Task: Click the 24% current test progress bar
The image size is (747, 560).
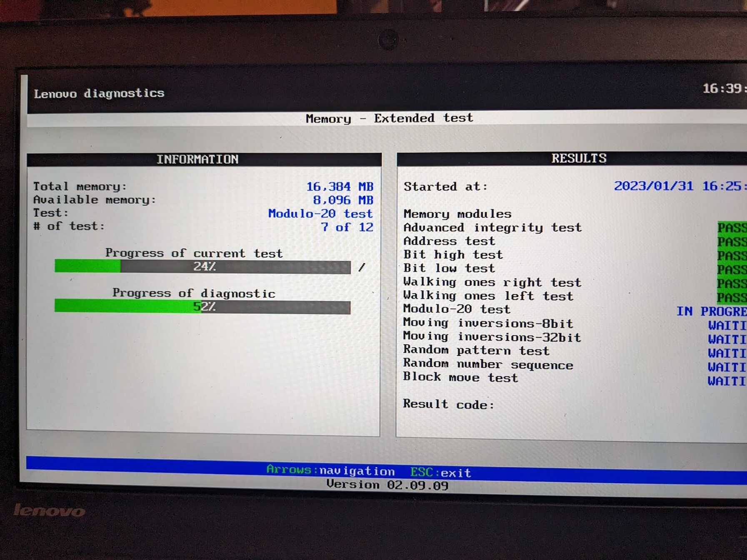Action: (x=202, y=266)
